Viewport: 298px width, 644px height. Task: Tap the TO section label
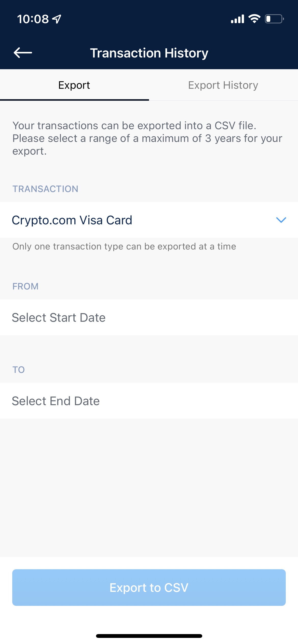pos(18,370)
